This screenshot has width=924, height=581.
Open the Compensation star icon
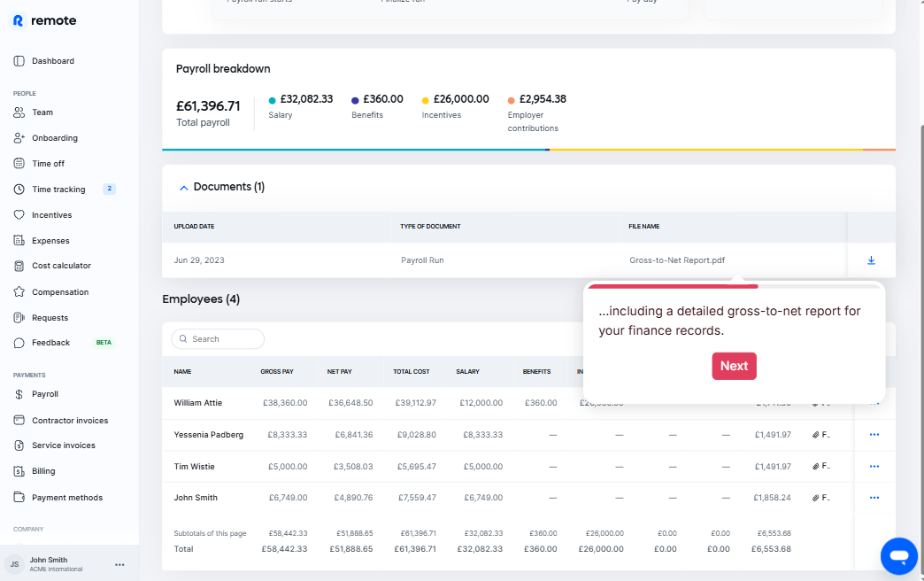(x=19, y=292)
